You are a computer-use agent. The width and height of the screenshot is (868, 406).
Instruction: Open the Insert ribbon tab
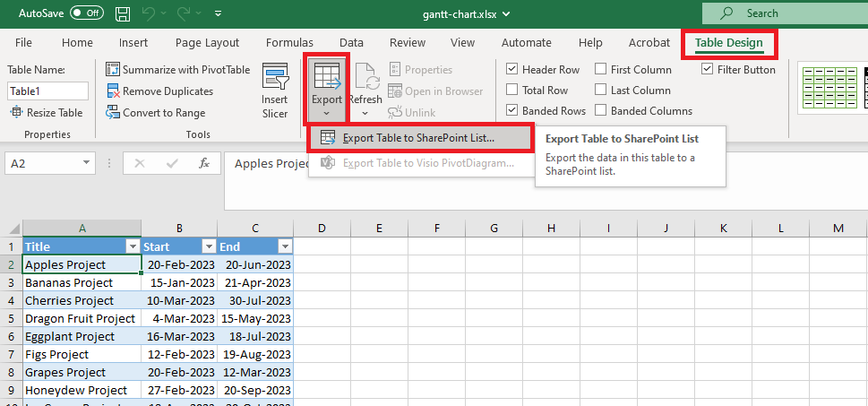133,43
